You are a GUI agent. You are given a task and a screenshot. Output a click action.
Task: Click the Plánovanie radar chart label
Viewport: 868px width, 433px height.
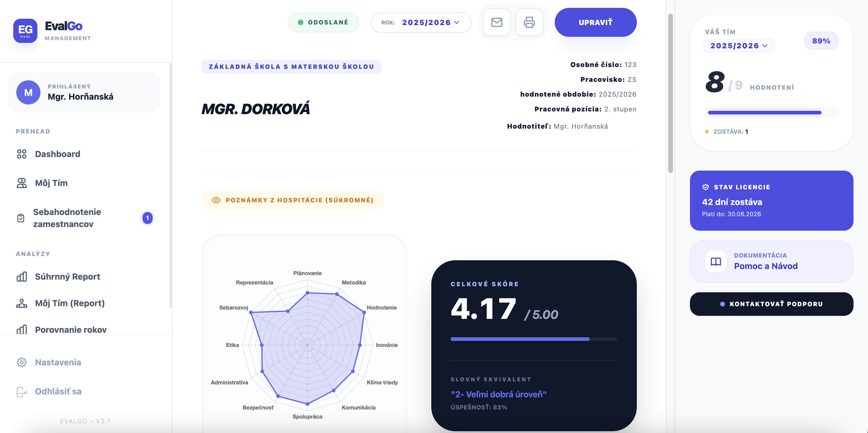click(307, 273)
